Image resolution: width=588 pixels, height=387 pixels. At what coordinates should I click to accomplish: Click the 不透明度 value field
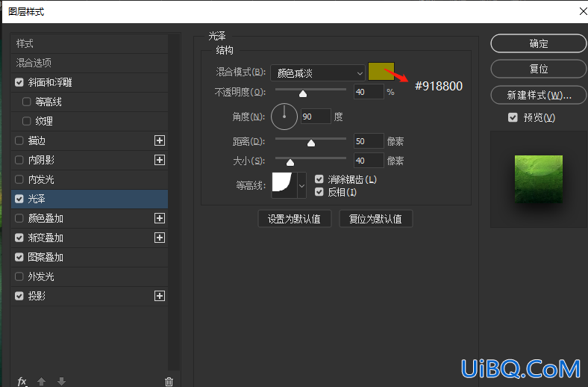point(369,92)
